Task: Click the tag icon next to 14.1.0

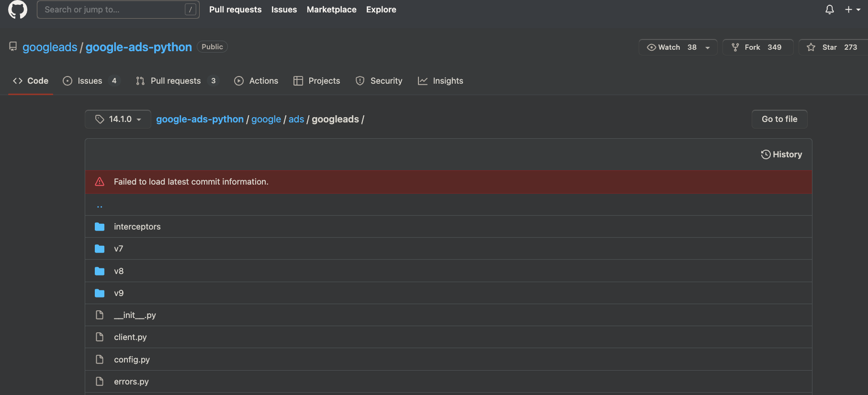Action: pyautogui.click(x=100, y=119)
